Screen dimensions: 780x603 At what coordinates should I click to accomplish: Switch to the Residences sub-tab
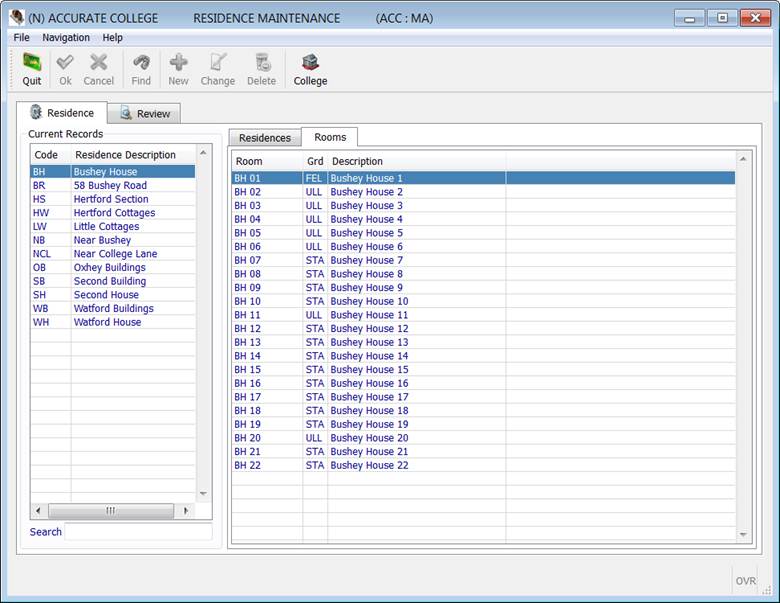pyautogui.click(x=264, y=138)
